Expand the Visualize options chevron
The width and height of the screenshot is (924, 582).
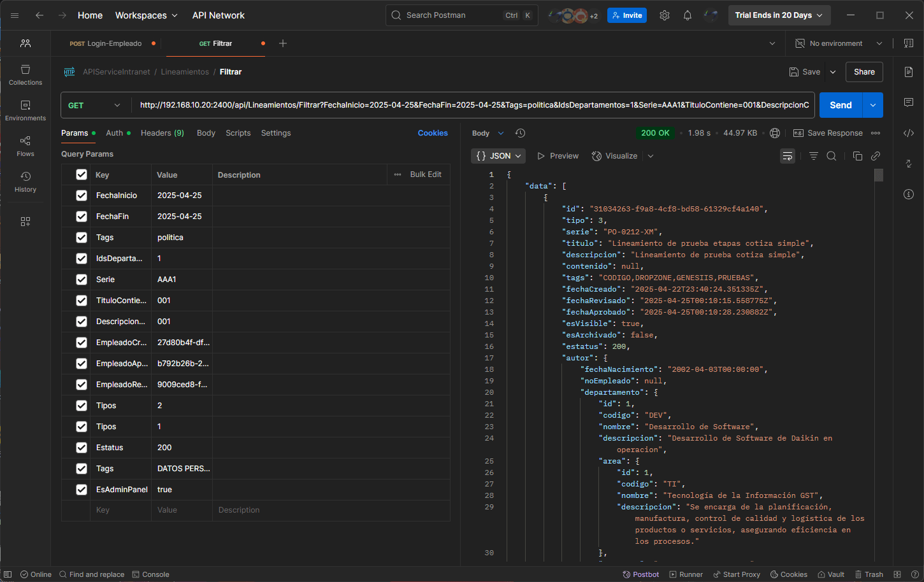(x=651, y=156)
